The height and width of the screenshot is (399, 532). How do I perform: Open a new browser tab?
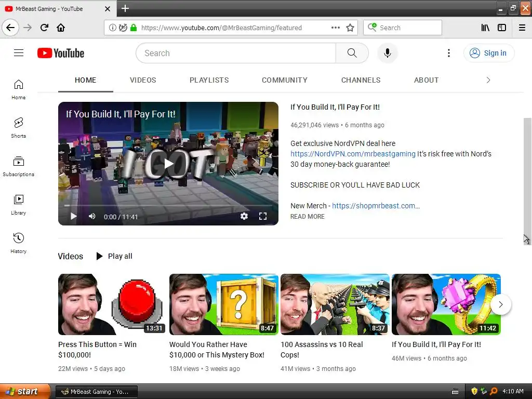(125, 8)
